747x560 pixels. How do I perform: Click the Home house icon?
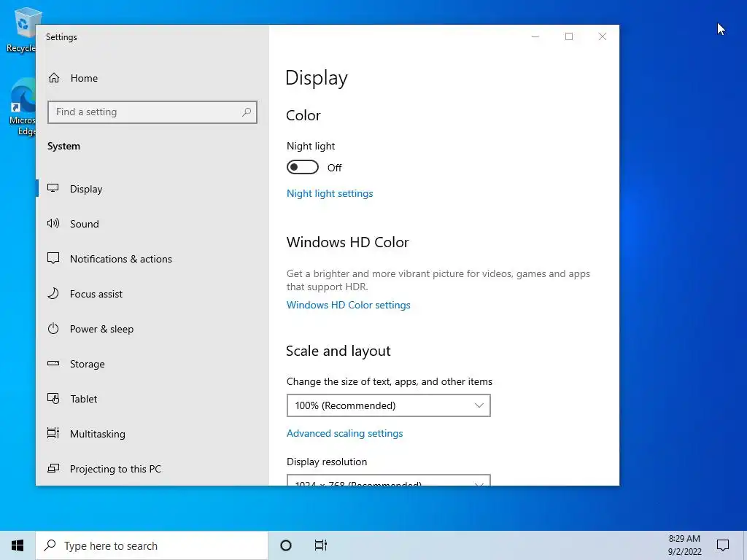click(x=54, y=77)
